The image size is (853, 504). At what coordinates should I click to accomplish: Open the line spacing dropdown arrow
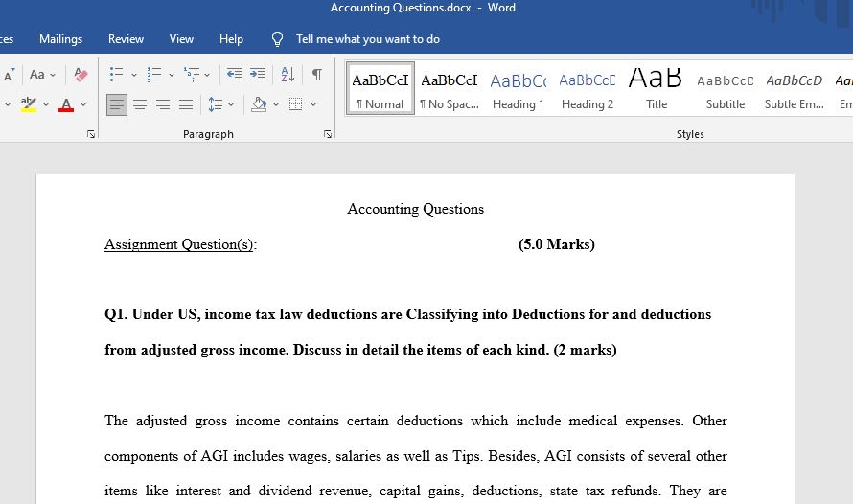coord(231,104)
